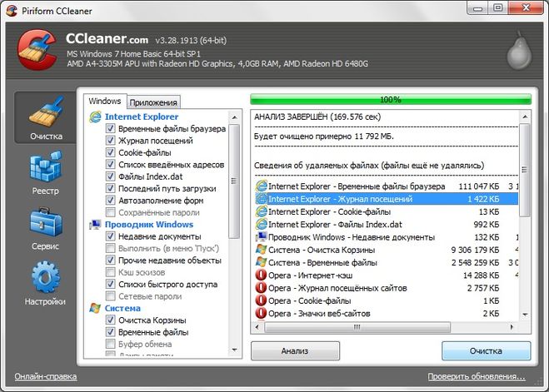Click Windows icon beside Очистка Корзины result
The image size is (549, 392).
pos(261,249)
